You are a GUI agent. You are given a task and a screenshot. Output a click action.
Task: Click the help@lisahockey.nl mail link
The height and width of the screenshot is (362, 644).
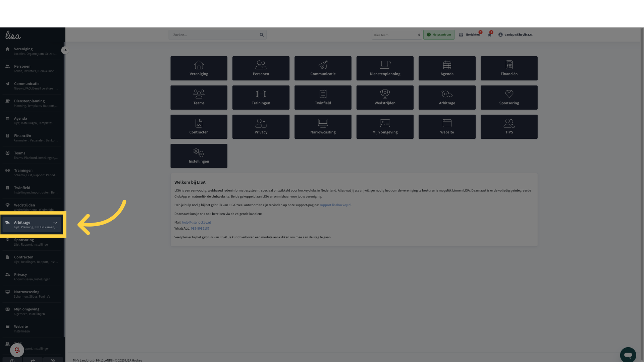(196, 223)
